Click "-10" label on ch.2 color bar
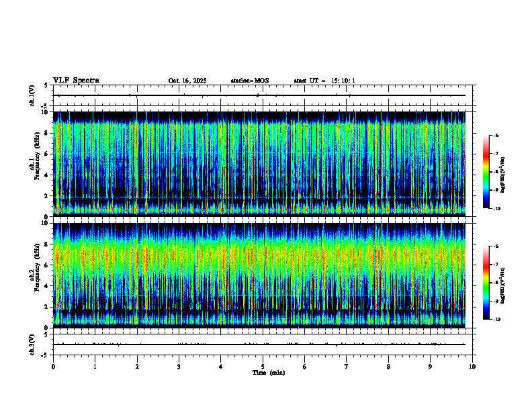532x411 pixels. tap(496, 320)
